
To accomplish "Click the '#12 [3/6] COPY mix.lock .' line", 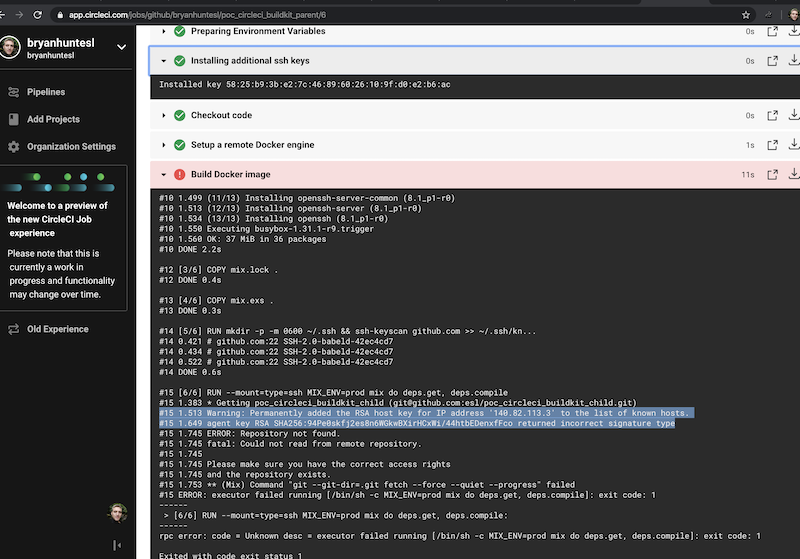I will click(x=218, y=270).
